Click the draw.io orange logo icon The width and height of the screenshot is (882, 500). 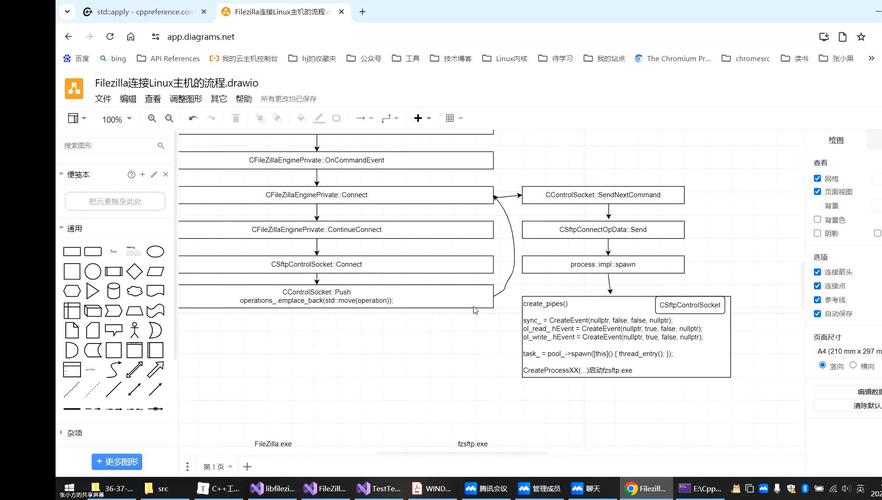pyautogui.click(x=74, y=88)
